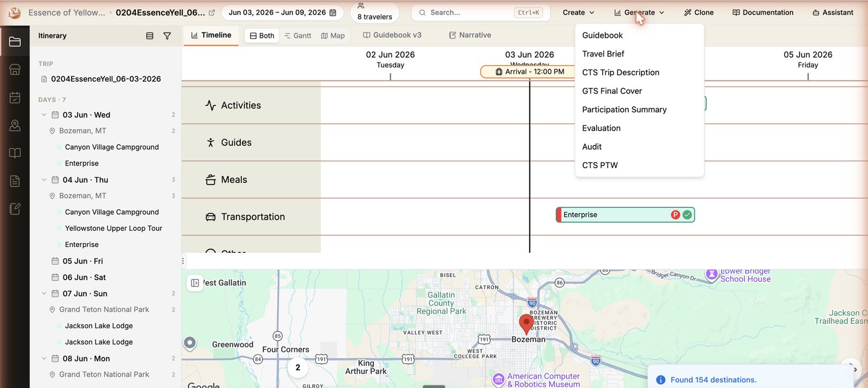This screenshot has height=388, width=868.
Task: Open the itinerary filter funnel icon
Action: pyautogui.click(x=167, y=36)
